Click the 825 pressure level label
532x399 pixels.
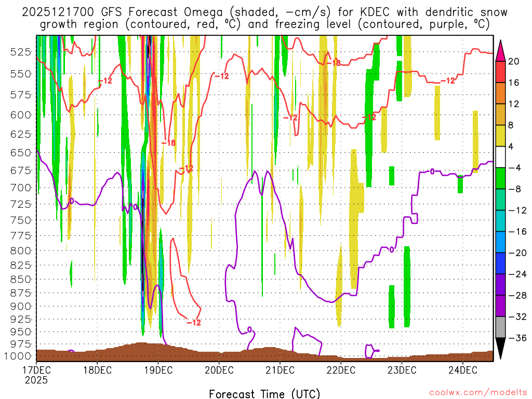[20, 265]
